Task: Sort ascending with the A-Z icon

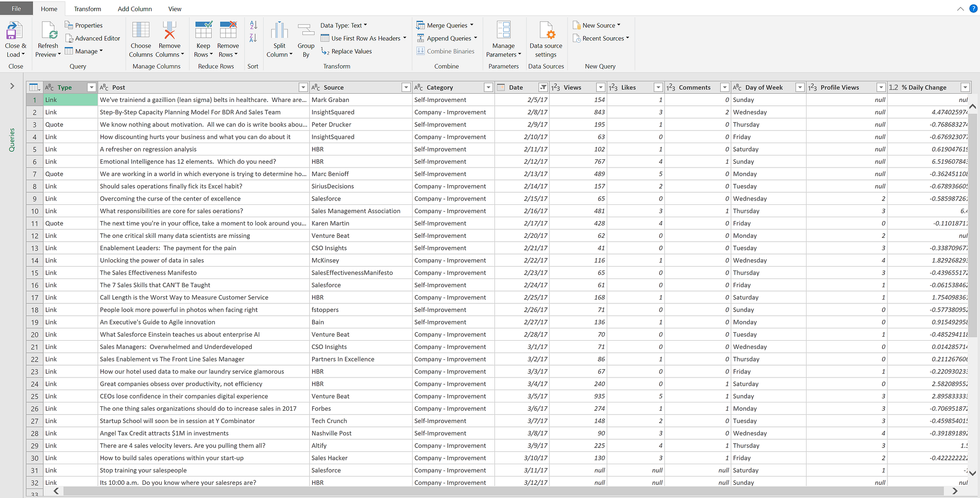Action: click(253, 25)
